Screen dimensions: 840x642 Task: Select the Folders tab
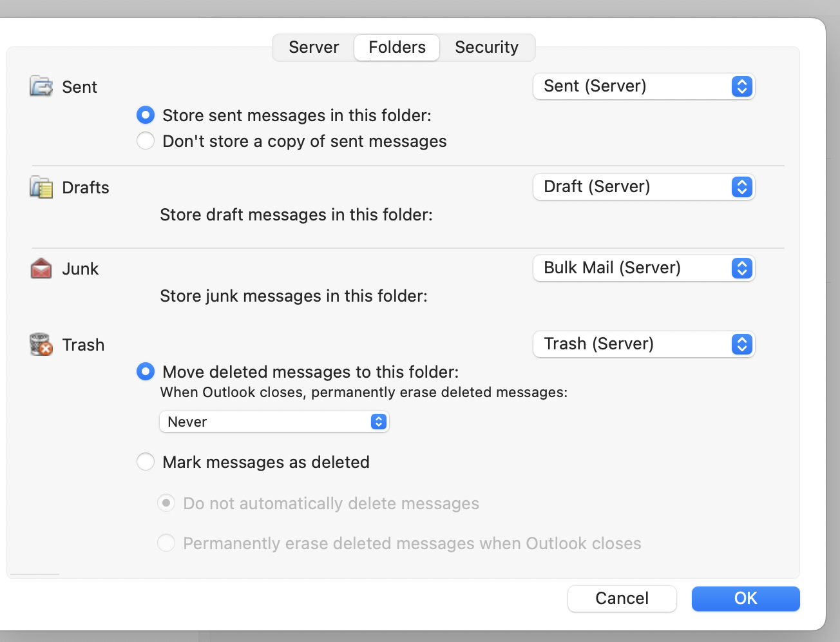coord(396,47)
